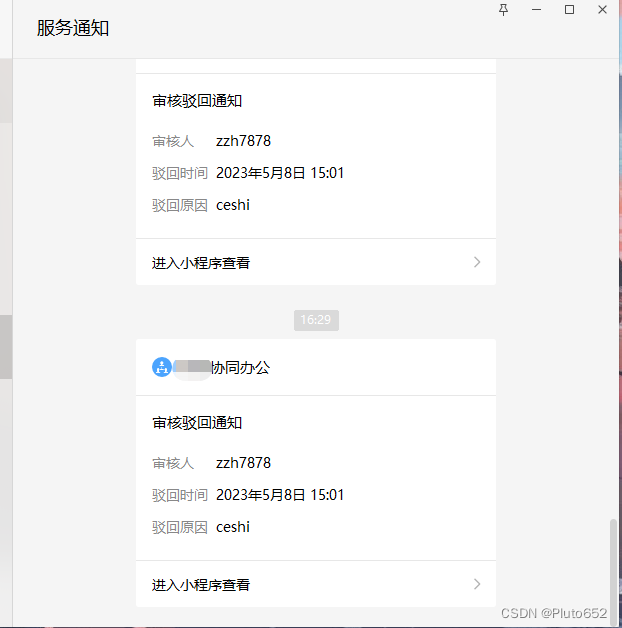Close the 服务通知 window
Screen dimensions: 622x628
[602, 10]
